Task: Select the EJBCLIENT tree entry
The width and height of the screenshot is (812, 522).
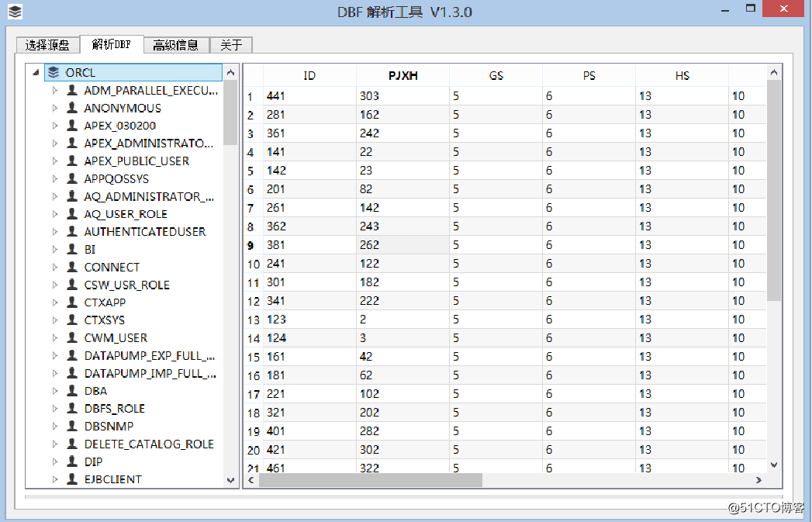Action: (113, 479)
